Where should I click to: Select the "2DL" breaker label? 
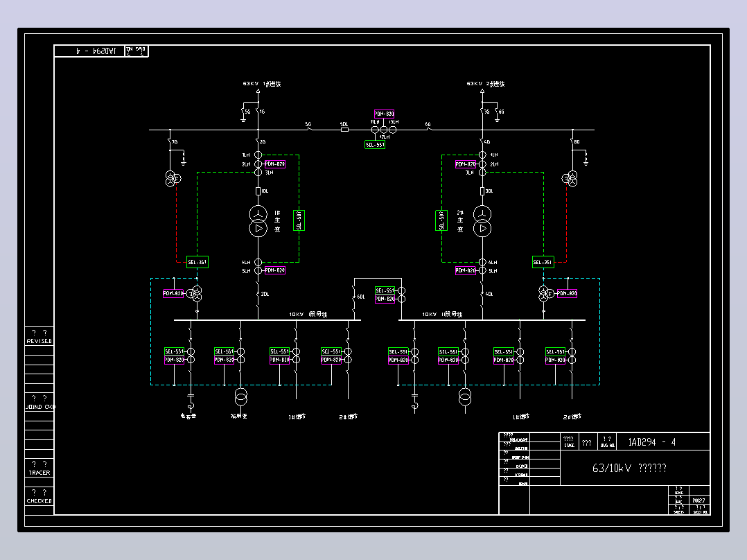click(x=265, y=294)
